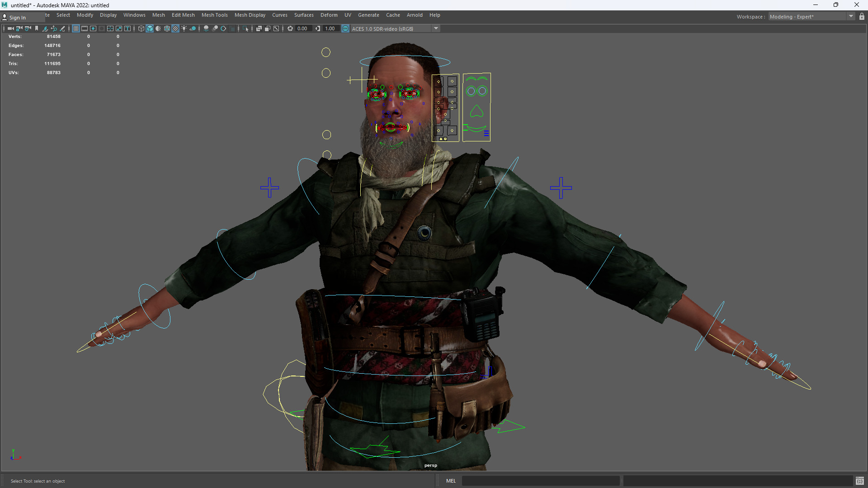Open the Mesh Tools menu
The height and width of the screenshot is (488, 868).
pyautogui.click(x=215, y=15)
